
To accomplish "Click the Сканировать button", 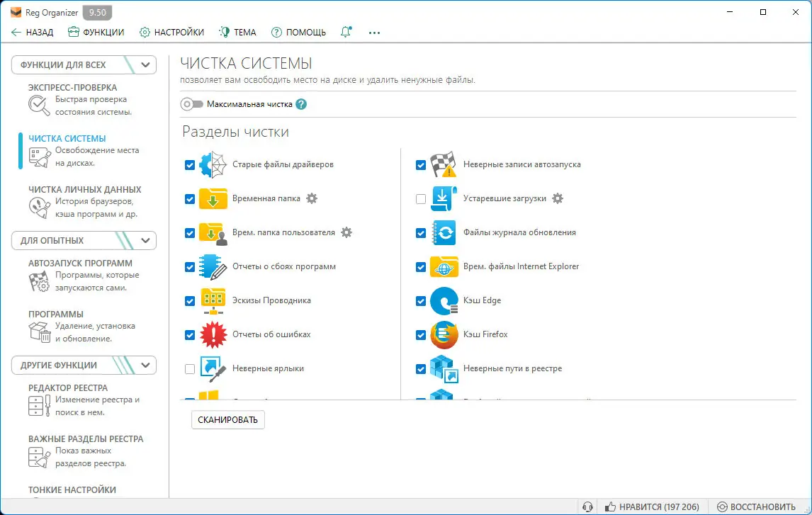I will pos(228,420).
